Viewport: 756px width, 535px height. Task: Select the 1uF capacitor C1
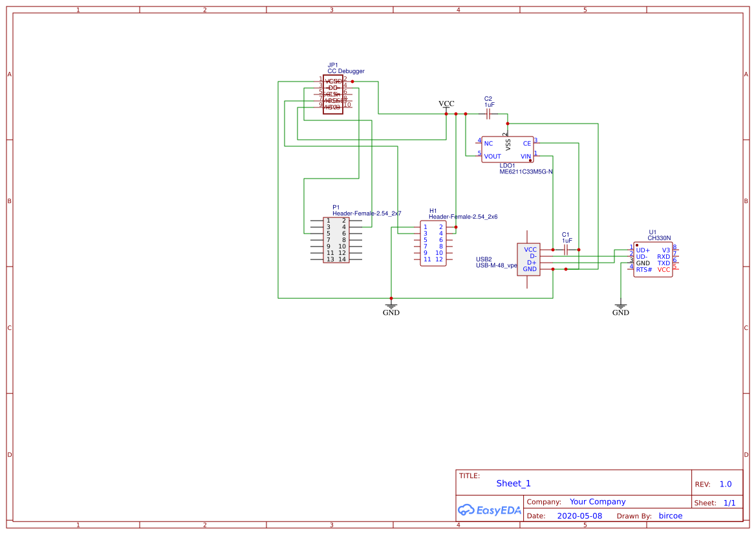(x=566, y=249)
